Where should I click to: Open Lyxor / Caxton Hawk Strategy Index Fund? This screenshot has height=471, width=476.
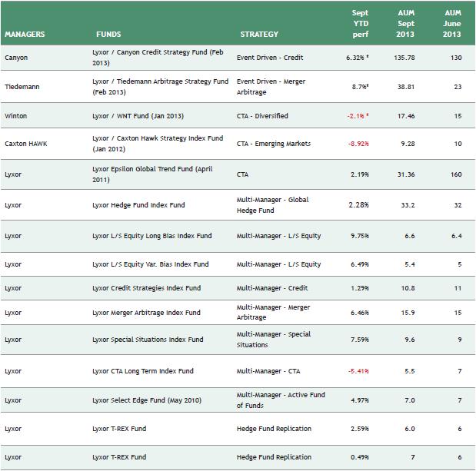coord(157,144)
